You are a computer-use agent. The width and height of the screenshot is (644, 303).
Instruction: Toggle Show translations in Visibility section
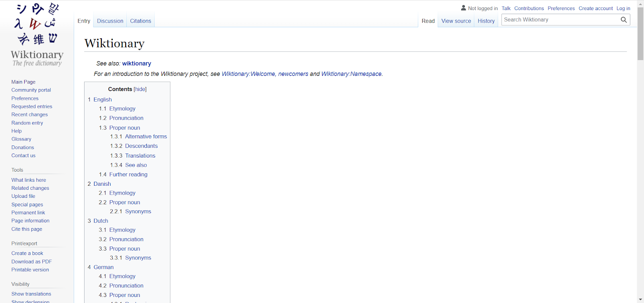(31, 294)
